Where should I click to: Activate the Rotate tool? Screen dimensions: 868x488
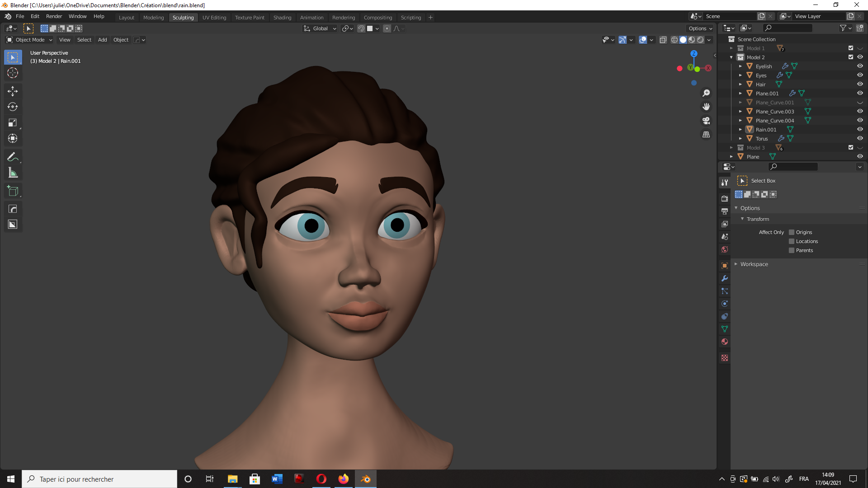coord(13,107)
